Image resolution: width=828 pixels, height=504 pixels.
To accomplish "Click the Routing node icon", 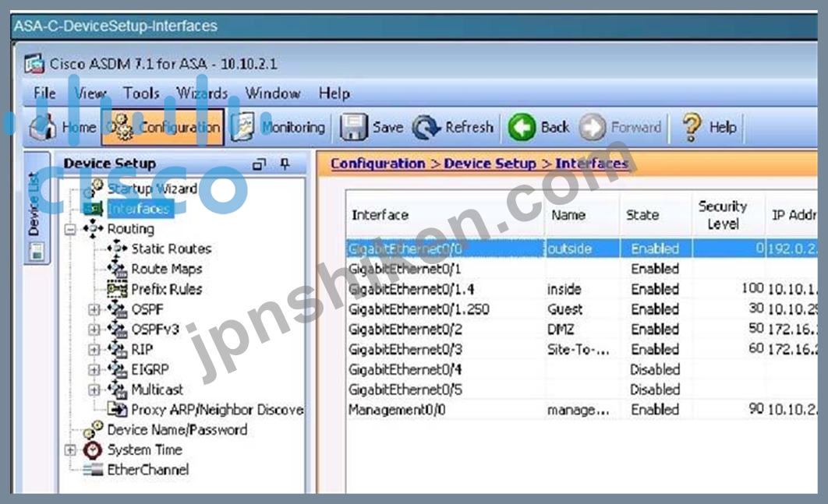I will point(93,228).
